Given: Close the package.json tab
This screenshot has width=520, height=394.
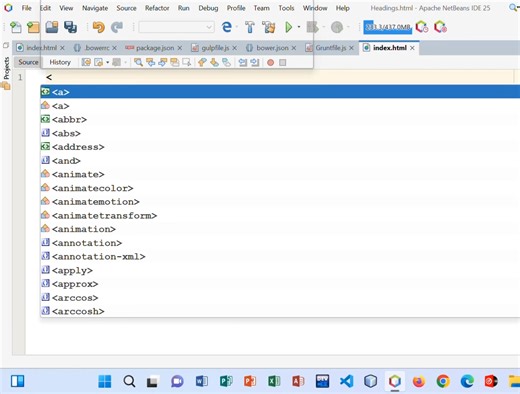Looking at the screenshot, I should click(180, 48).
